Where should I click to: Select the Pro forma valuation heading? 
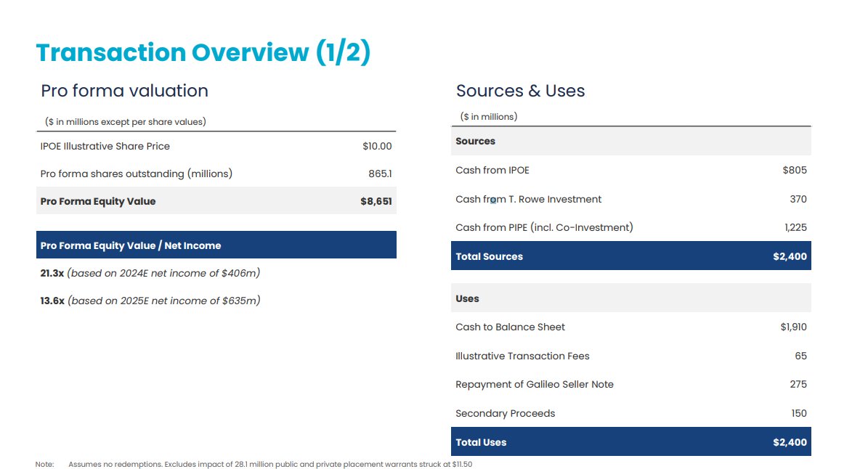(x=125, y=91)
